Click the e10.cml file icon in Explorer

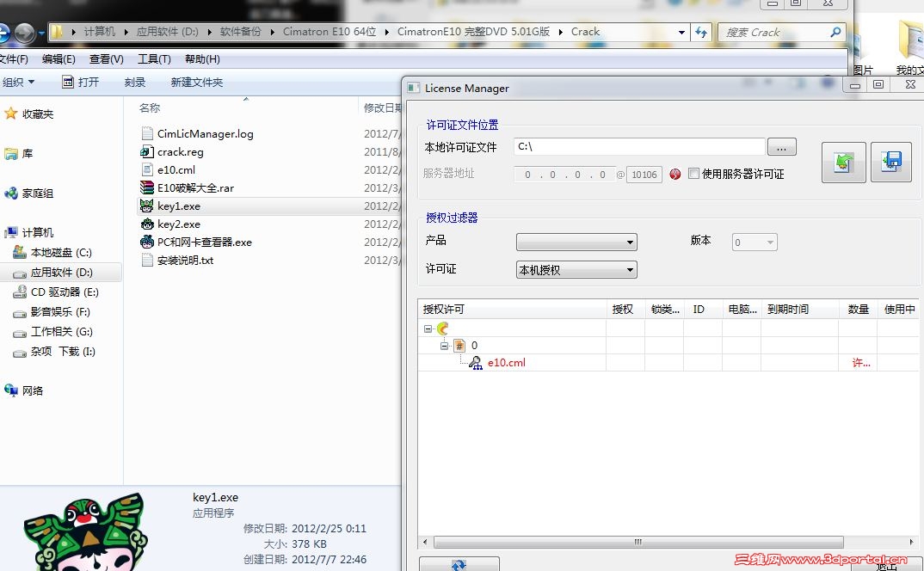click(147, 169)
